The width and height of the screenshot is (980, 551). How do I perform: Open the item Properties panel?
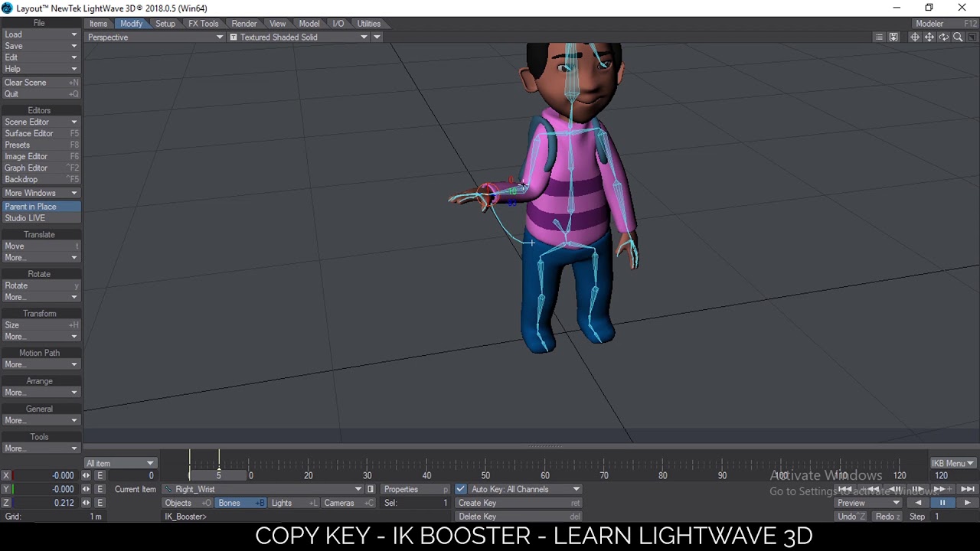pyautogui.click(x=416, y=489)
